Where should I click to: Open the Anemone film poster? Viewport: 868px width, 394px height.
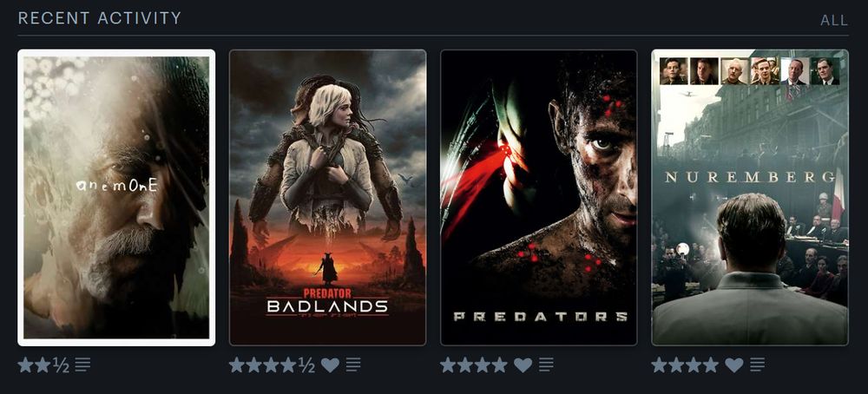pyautogui.click(x=116, y=198)
